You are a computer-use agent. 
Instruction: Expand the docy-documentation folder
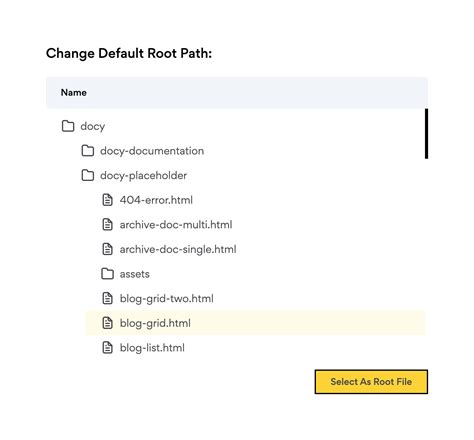point(152,151)
